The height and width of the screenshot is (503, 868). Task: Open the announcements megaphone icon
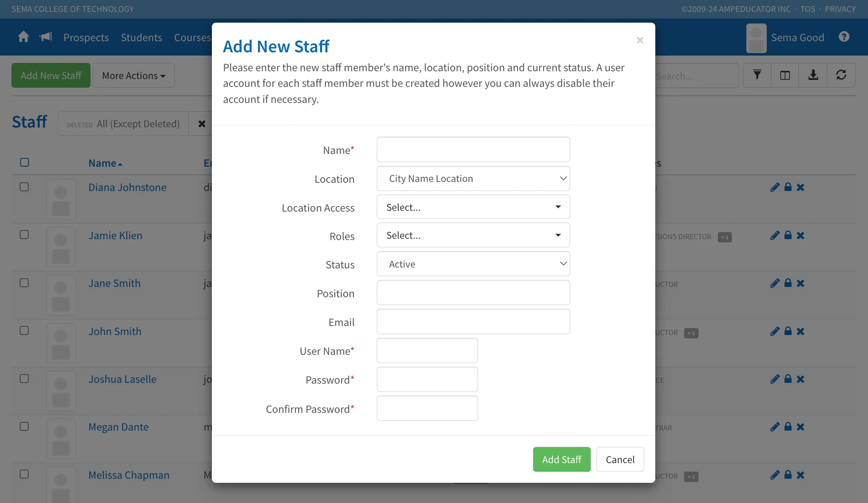tap(46, 37)
